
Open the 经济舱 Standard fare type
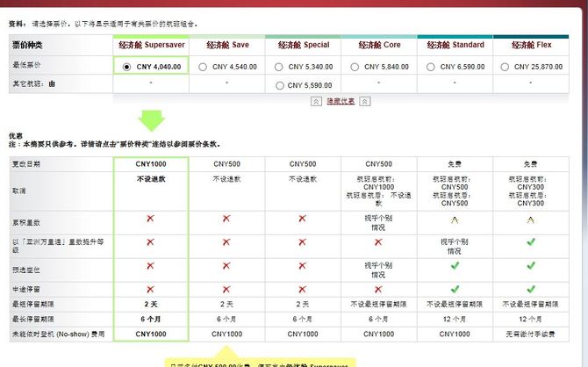(455, 45)
